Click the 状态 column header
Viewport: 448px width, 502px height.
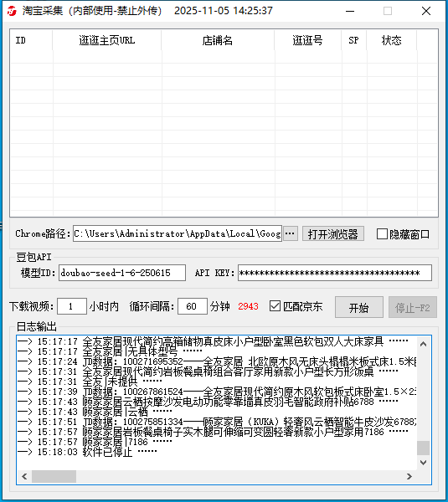tap(392, 40)
